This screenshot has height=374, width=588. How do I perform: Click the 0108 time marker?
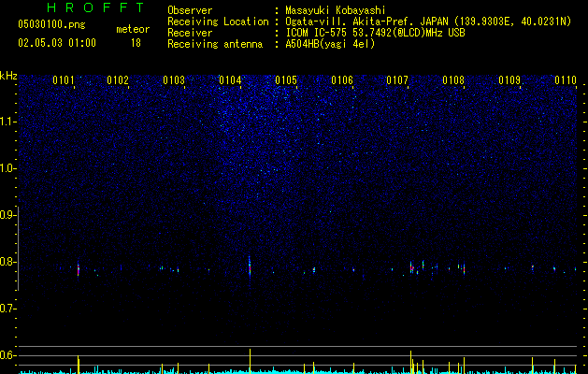(453, 80)
